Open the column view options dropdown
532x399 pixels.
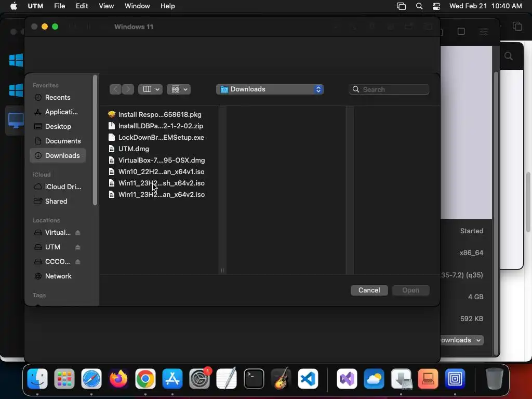coord(150,89)
